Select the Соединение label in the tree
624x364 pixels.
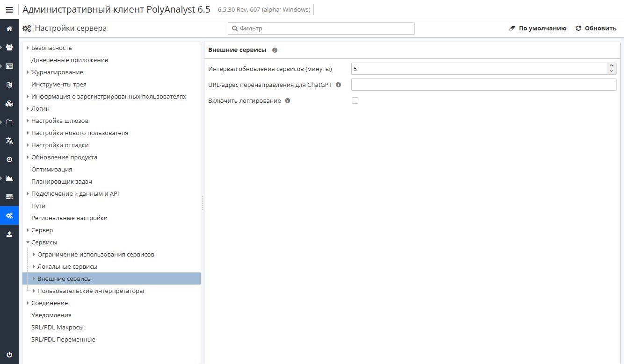tap(50, 303)
